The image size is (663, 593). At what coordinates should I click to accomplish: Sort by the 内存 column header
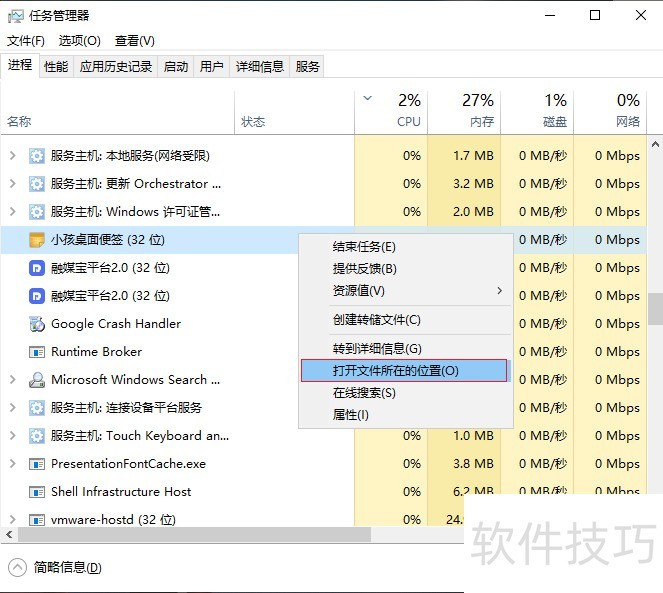pyautogui.click(x=464, y=113)
